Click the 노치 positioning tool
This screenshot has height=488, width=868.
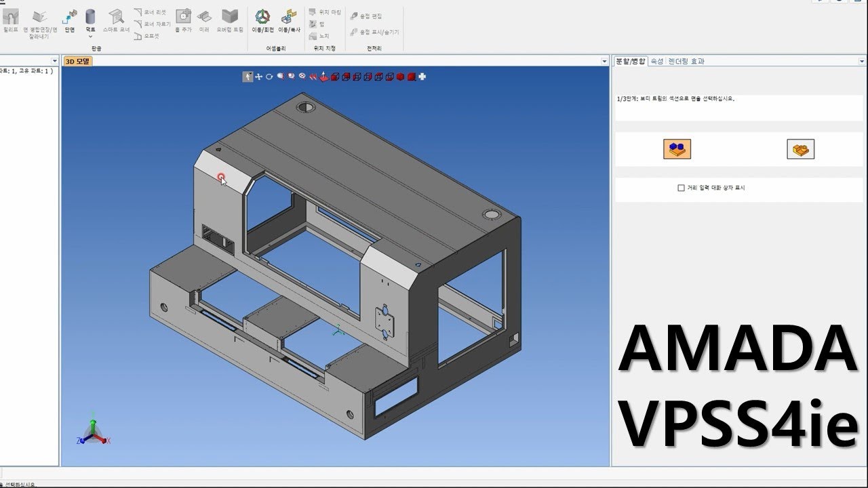pos(319,35)
